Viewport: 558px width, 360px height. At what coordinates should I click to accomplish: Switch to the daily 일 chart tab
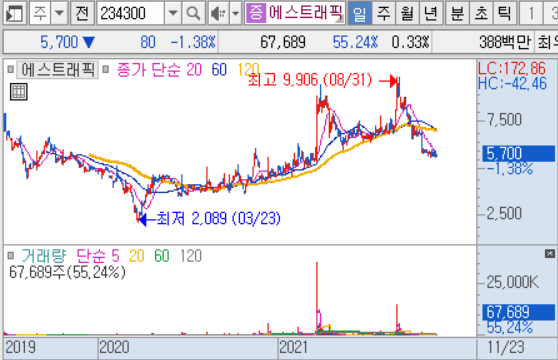point(359,14)
